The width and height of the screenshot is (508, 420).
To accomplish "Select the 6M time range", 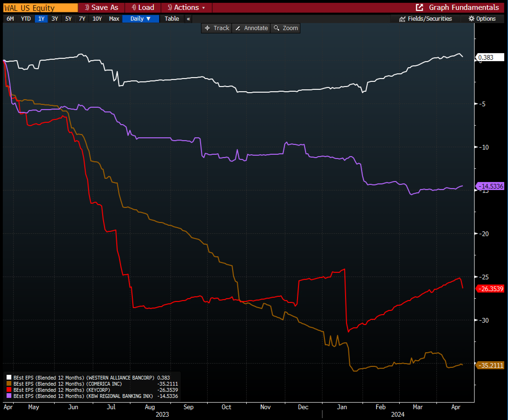I will [10, 19].
